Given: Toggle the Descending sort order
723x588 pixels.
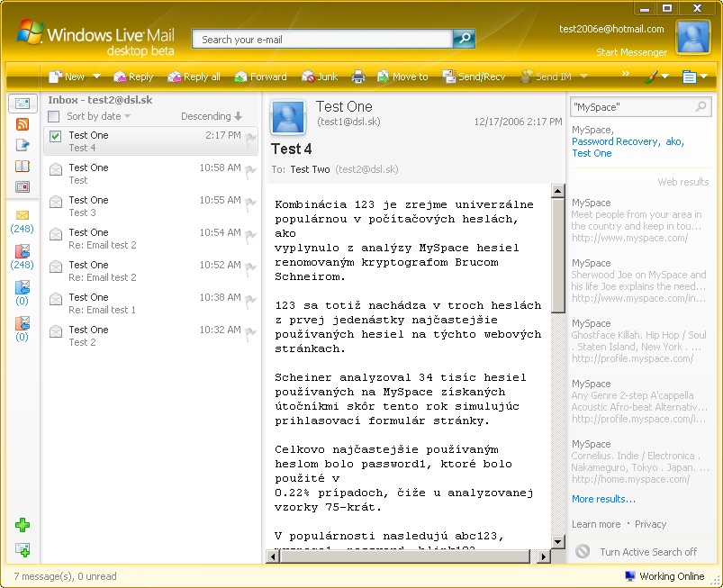Looking at the screenshot, I should click(x=212, y=116).
